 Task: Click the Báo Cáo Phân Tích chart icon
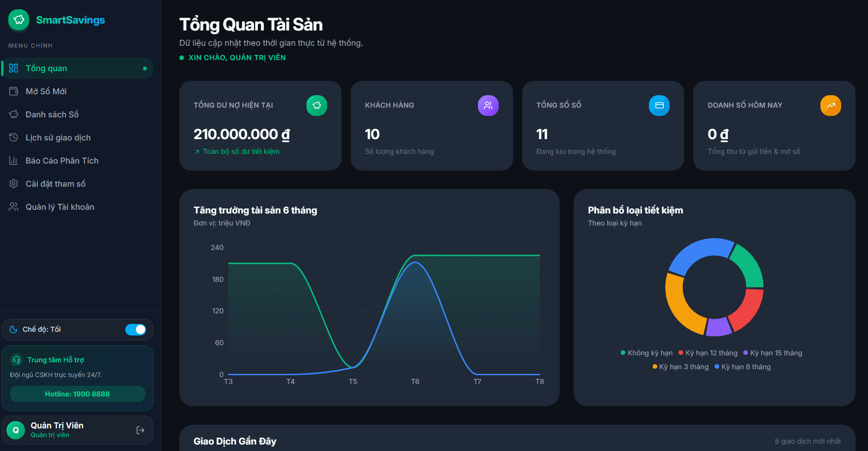[13, 161]
